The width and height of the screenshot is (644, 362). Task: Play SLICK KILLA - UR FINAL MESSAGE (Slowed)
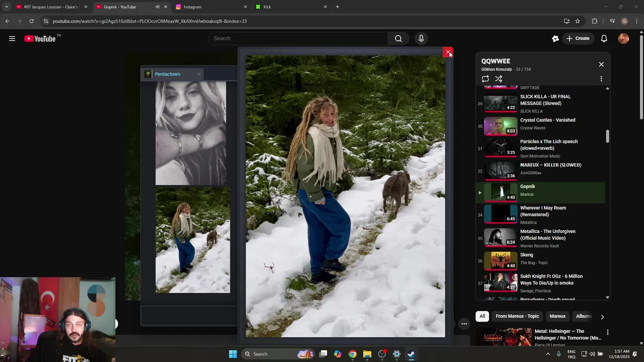(x=541, y=103)
